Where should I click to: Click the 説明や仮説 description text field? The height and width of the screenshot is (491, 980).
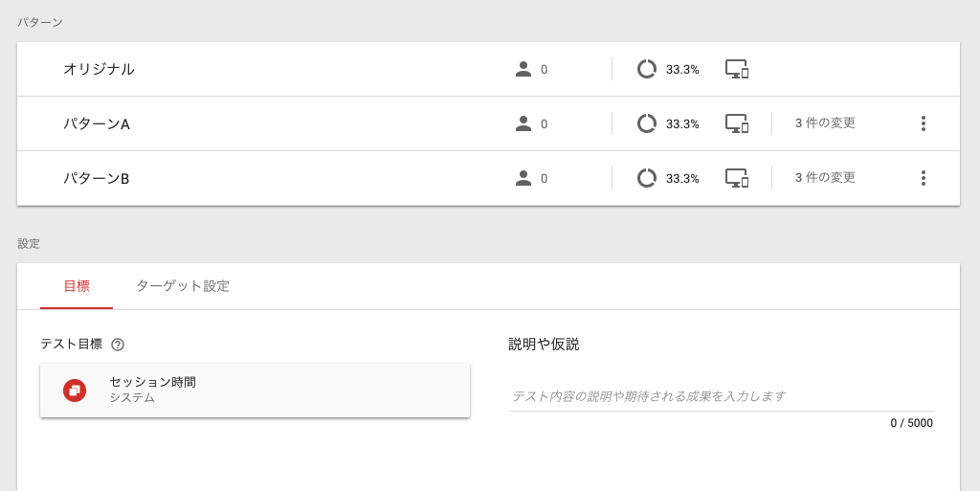click(x=722, y=396)
